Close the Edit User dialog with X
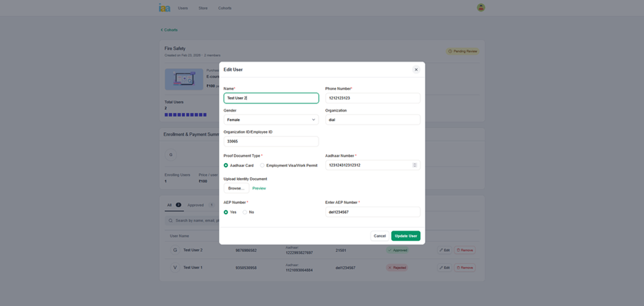Viewport: 644px width, 306px height. click(415, 70)
